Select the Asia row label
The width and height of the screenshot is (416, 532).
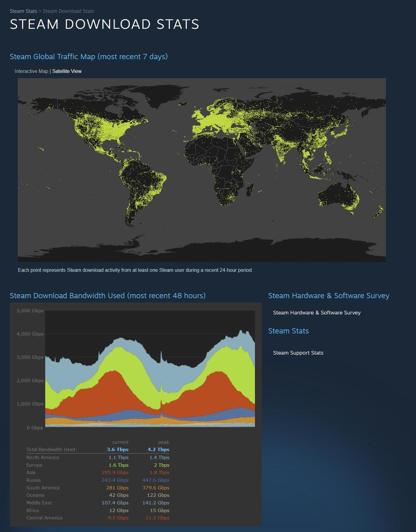click(x=31, y=472)
